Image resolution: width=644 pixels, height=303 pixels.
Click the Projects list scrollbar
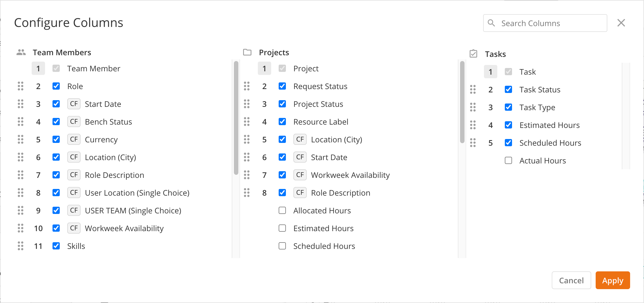(462, 102)
